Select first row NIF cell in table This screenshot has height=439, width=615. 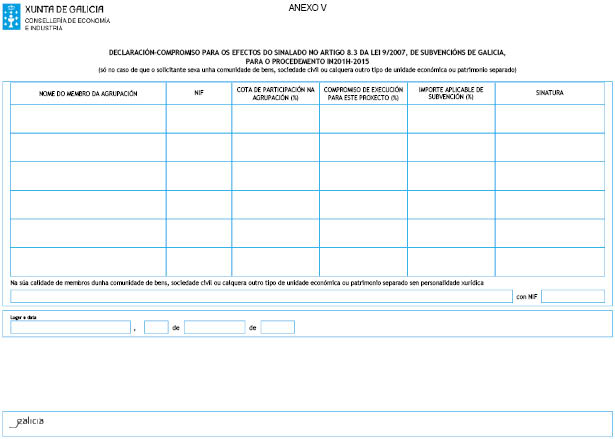[199, 119]
